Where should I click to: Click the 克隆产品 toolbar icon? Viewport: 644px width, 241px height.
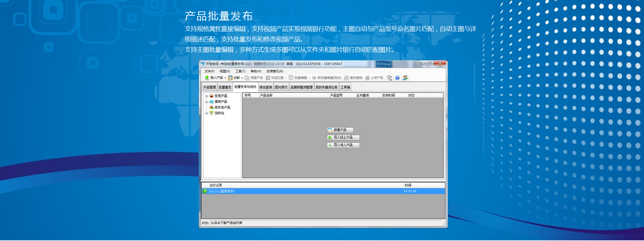(247, 78)
